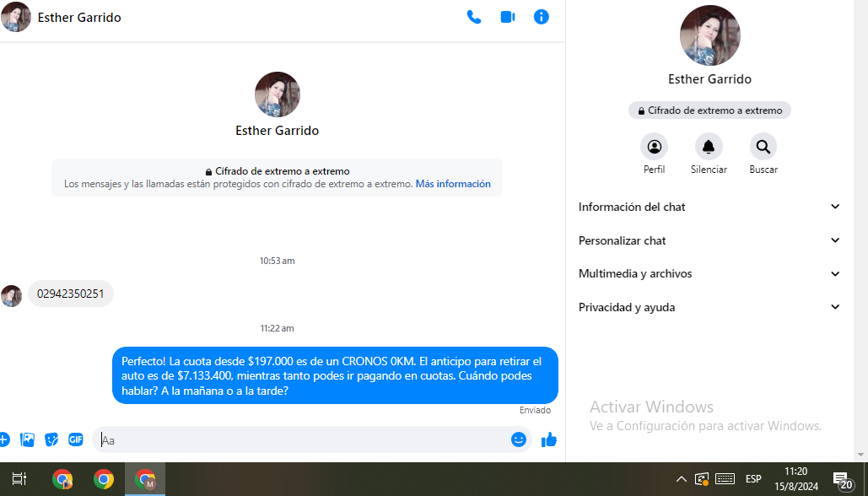Open the Perfil button in the side panel
Viewport: 868px width, 496px height.
(x=654, y=147)
